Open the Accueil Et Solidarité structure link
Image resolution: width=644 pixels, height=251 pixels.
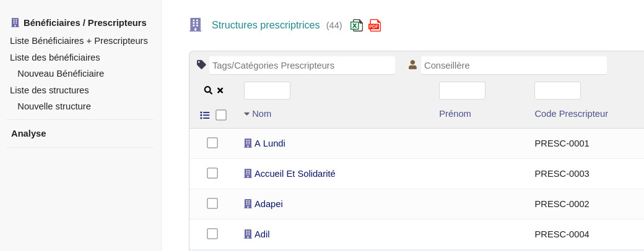[295, 174]
